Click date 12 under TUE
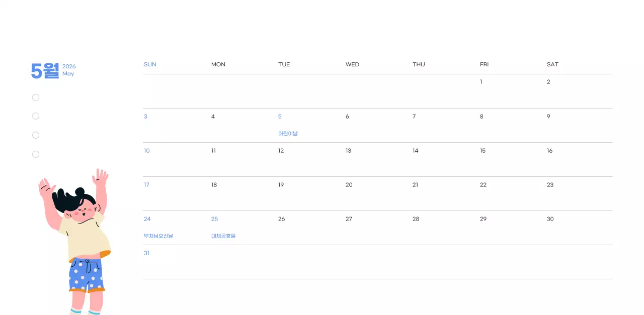Viewport: 644px width, 315px height. coord(281,151)
